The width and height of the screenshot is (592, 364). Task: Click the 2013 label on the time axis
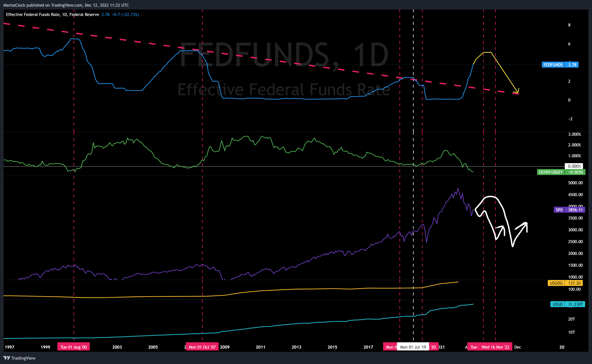click(x=296, y=347)
